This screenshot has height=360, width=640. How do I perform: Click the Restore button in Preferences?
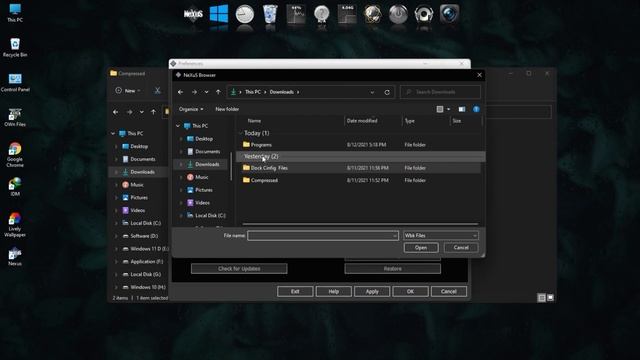tap(393, 269)
